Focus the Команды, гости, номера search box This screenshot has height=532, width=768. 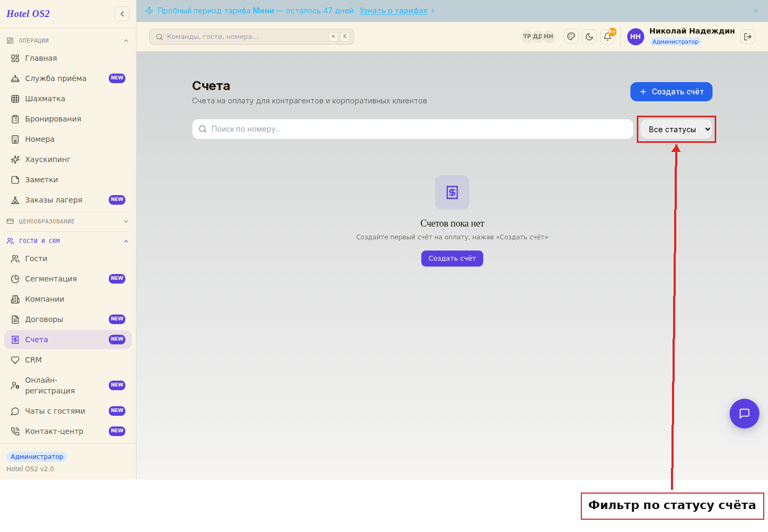click(x=252, y=37)
